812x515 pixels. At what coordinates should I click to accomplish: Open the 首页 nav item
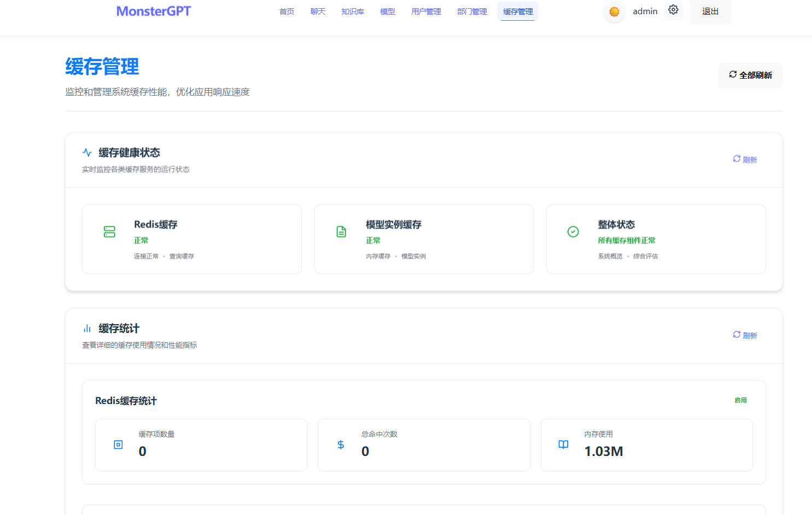(x=287, y=11)
